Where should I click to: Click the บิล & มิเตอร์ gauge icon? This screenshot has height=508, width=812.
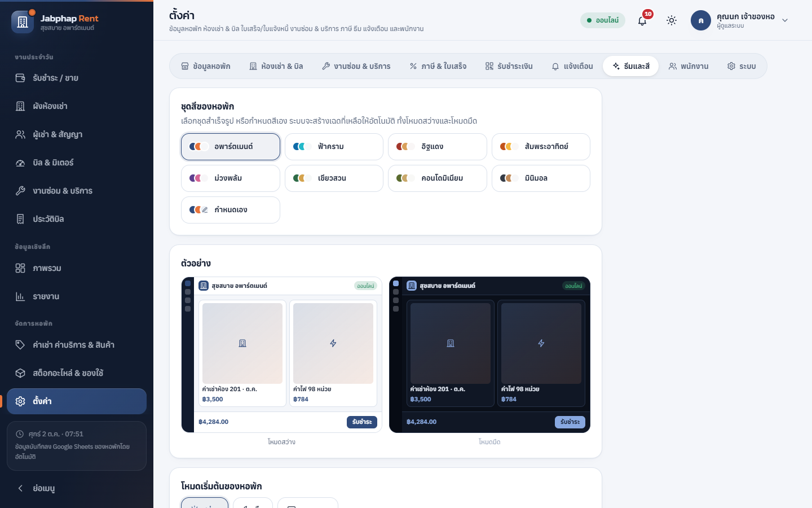20,163
